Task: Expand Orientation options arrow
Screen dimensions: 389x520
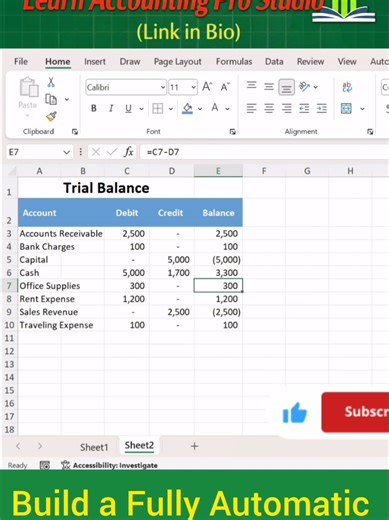Action: [315, 87]
